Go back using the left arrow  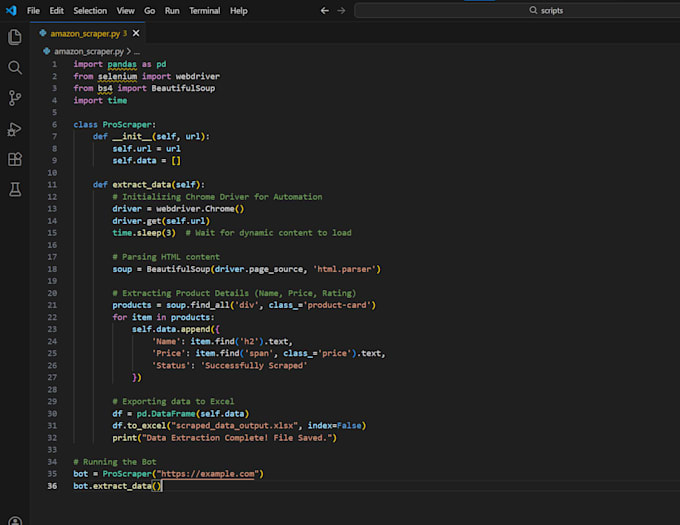click(x=324, y=10)
